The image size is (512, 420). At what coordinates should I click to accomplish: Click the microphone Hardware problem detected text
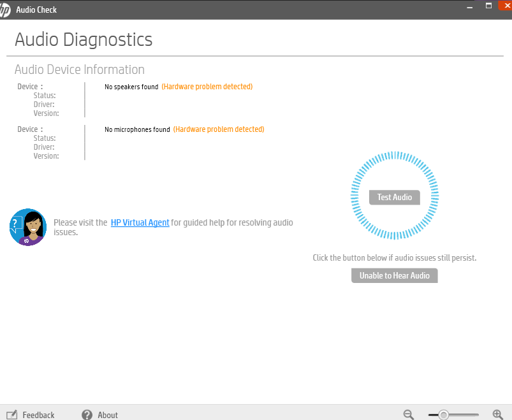click(219, 129)
